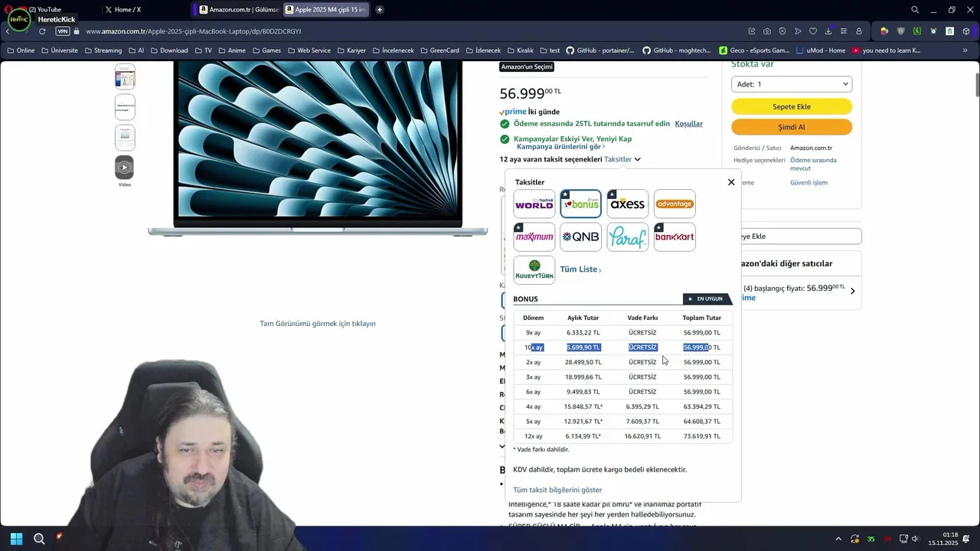980x551 pixels.
Task: Select the Paraf card installment option
Action: [627, 236]
